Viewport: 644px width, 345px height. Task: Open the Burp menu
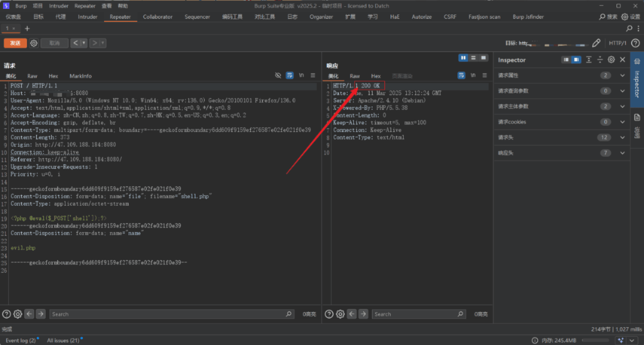coord(21,6)
